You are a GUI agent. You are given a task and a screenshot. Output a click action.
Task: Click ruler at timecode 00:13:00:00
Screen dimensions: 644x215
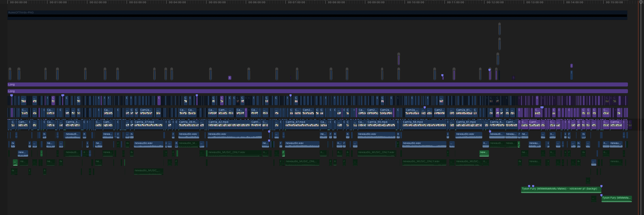(x=535, y=2)
